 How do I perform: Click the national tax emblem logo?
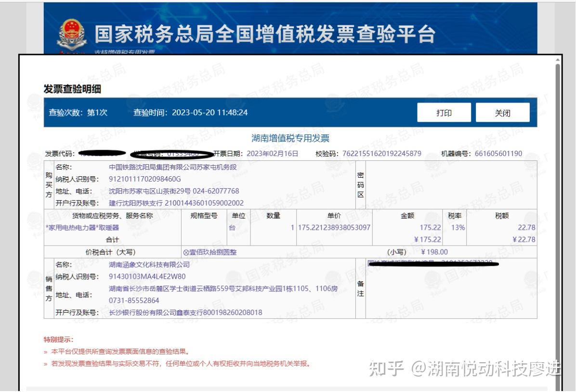click(72, 35)
